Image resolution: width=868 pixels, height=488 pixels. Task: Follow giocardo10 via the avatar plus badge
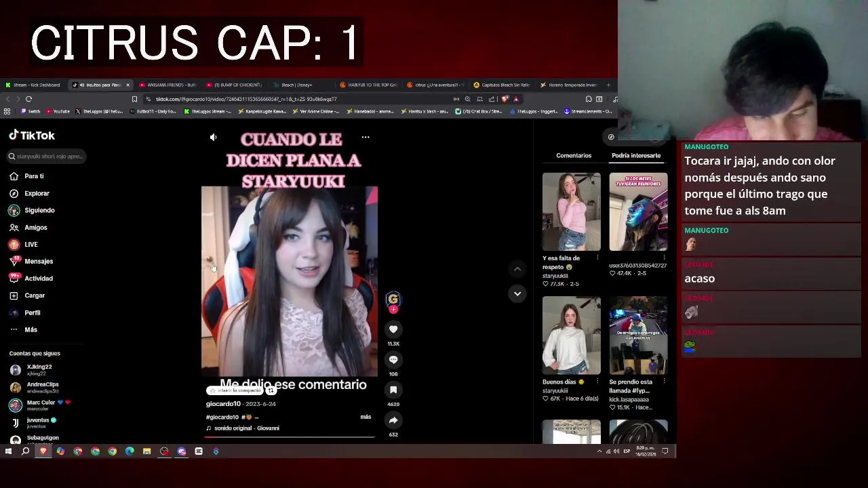[393, 310]
